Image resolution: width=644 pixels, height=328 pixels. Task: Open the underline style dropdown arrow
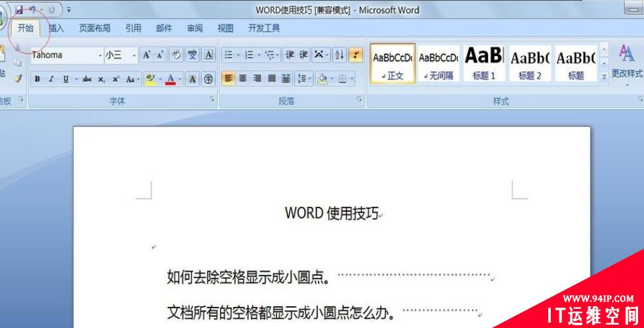point(76,79)
